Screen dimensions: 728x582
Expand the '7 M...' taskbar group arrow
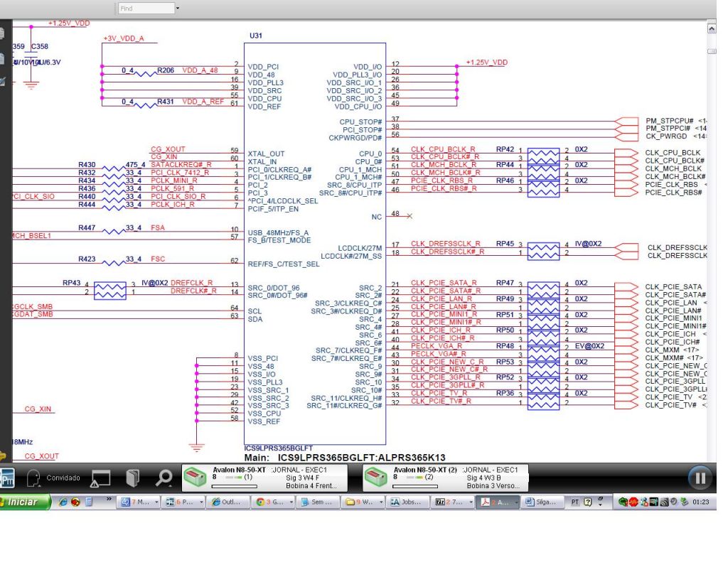click(x=156, y=502)
